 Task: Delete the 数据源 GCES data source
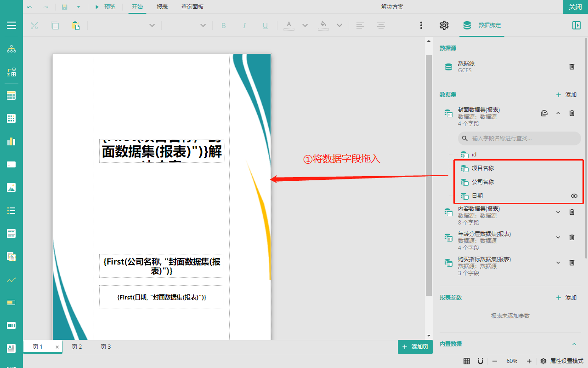coord(572,67)
